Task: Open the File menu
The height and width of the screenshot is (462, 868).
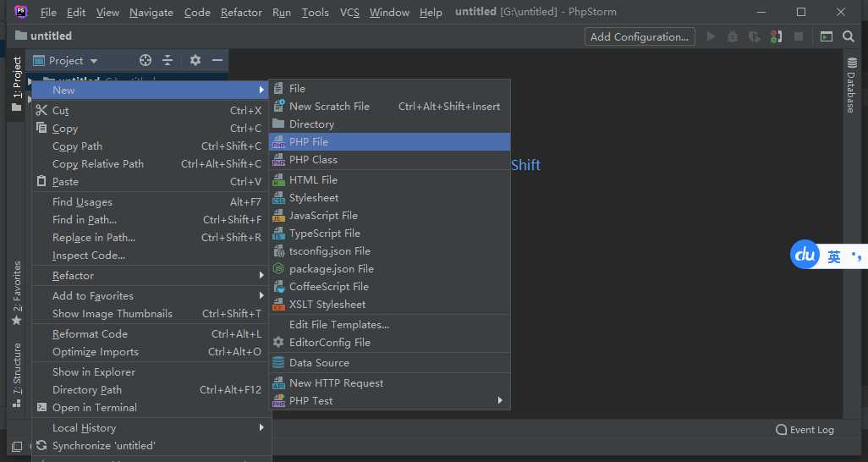Action: pyautogui.click(x=48, y=12)
